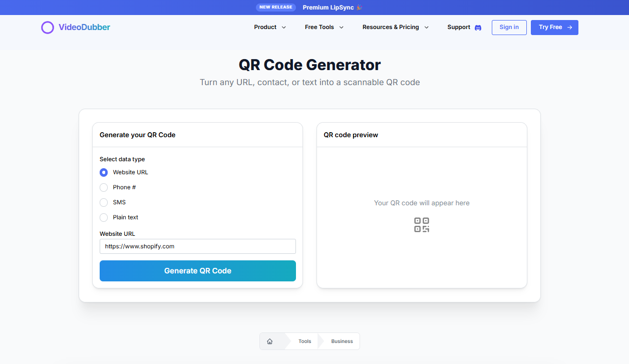
Task: Click the QR code placeholder icon in preview
Action: 422,225
